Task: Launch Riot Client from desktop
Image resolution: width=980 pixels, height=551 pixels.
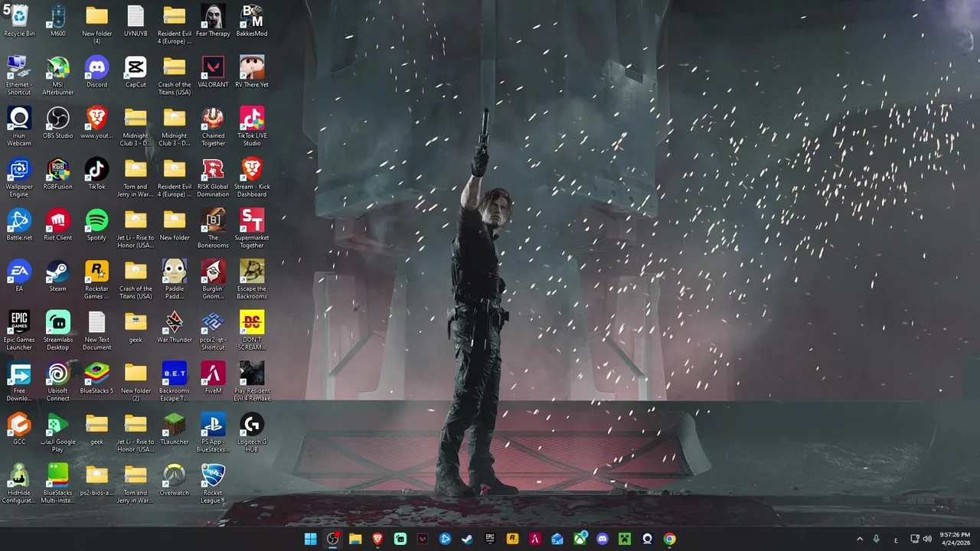Action: click(x=58, y=225)
